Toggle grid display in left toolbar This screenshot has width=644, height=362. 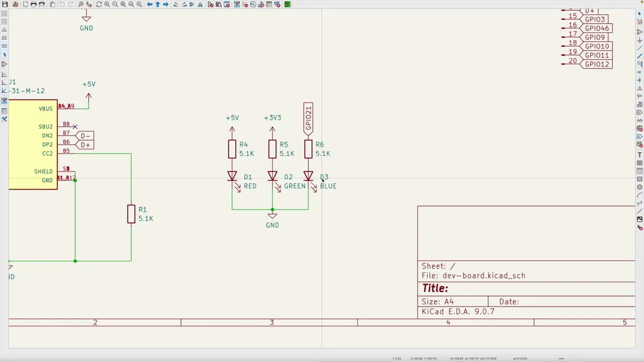tap(5, 13)
